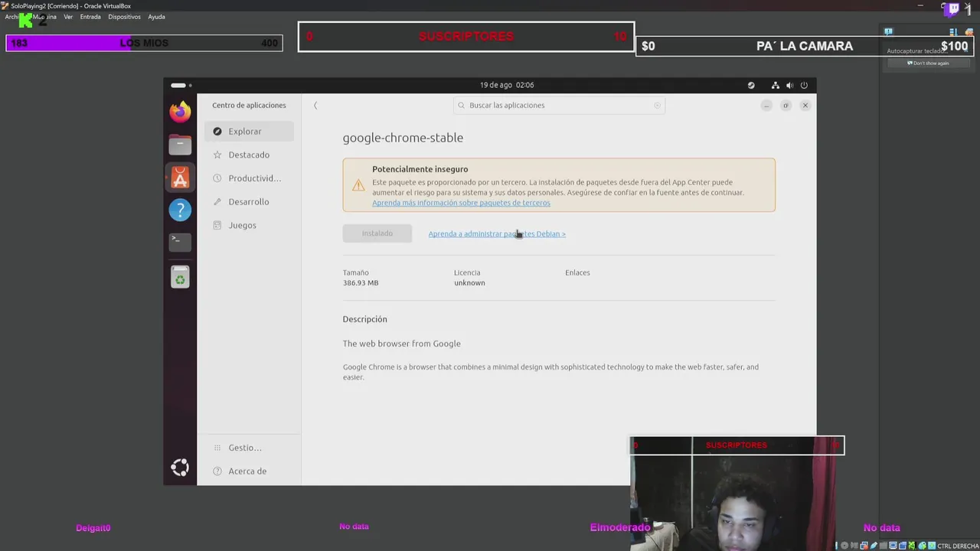
Task: Click the VirtualBox notification center icon
Action: pos(888,32)
